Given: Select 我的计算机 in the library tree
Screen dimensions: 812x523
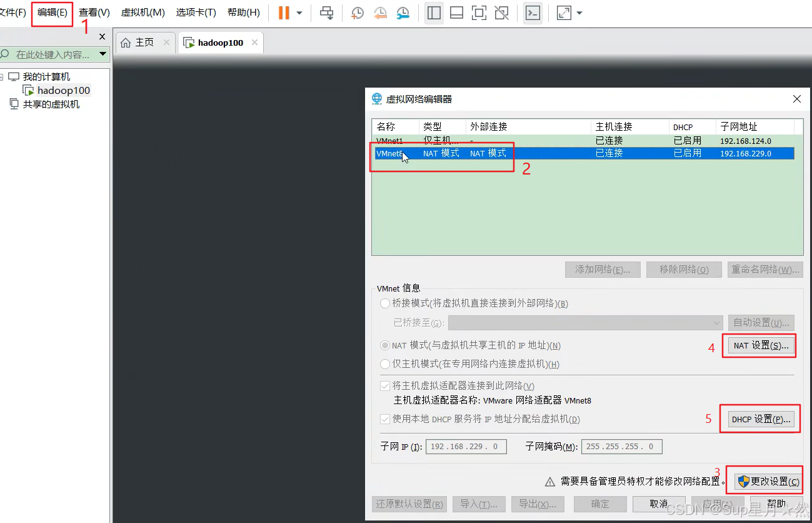Looking at the screenshot, I should click(x=46, y=77).
